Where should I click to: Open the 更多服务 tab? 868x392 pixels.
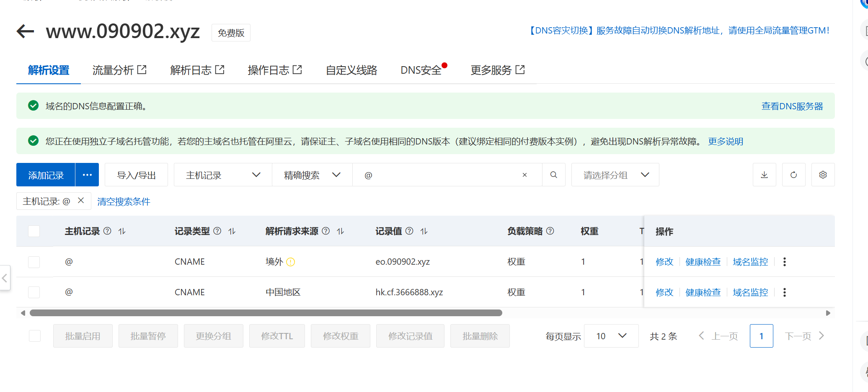point(498,70)
